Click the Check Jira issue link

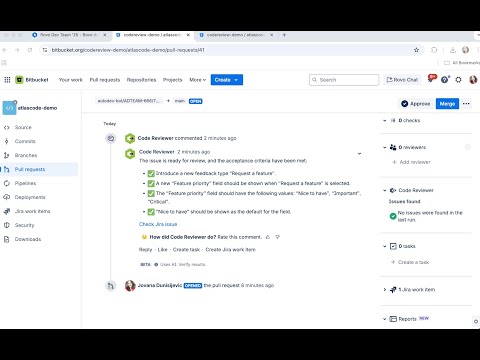[x=158, y=224]
